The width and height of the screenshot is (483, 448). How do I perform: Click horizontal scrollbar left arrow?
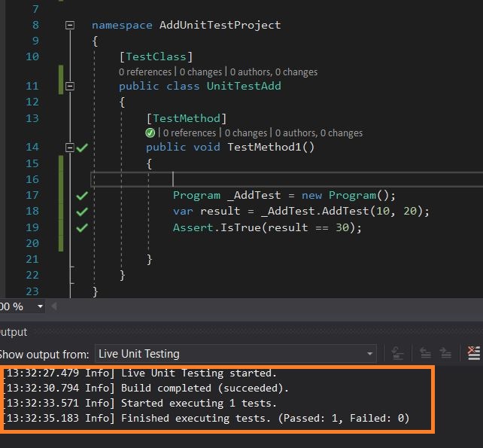[x=54, y=306]
